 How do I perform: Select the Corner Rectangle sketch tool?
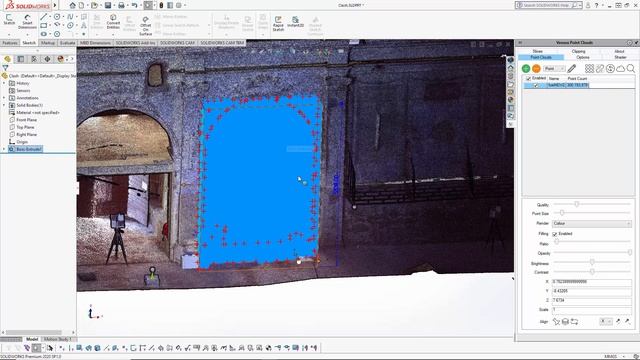click(43, 25)
